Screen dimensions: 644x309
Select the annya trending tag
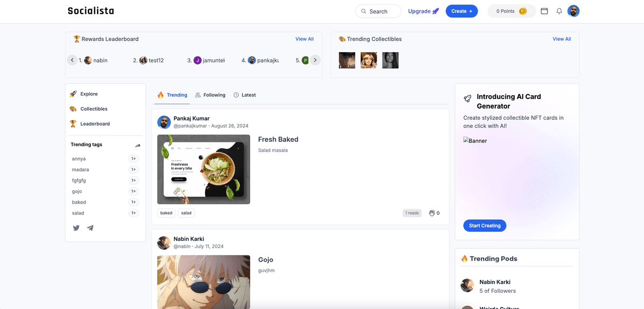79,159
